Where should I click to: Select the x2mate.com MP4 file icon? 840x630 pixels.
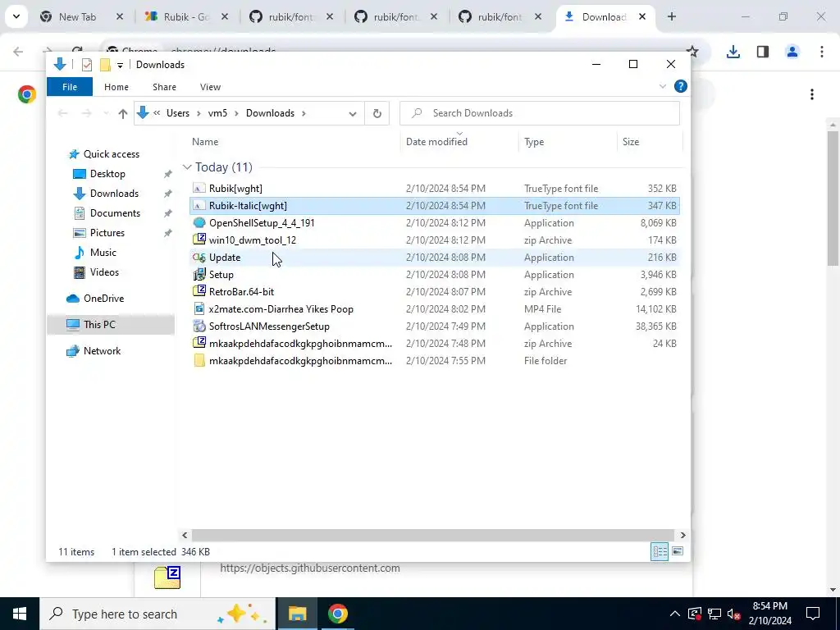coord(199,309)
